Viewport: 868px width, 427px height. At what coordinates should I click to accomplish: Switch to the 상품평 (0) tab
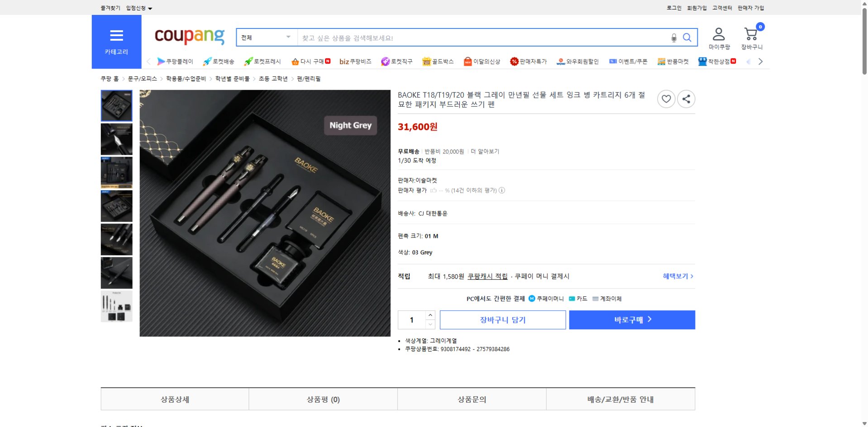(x=323, y=399)
